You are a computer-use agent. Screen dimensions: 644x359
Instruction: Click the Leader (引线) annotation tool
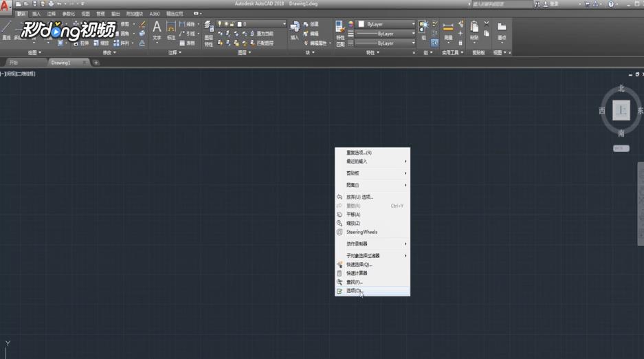tap(187, 34)
